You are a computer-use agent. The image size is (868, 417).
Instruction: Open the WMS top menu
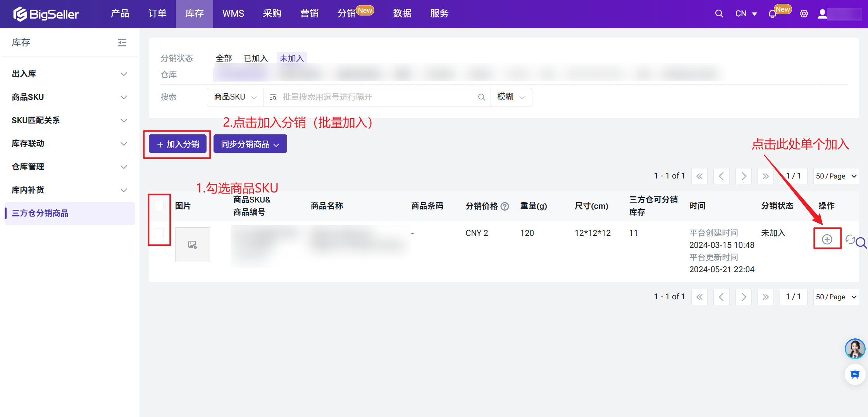point(233,14)
